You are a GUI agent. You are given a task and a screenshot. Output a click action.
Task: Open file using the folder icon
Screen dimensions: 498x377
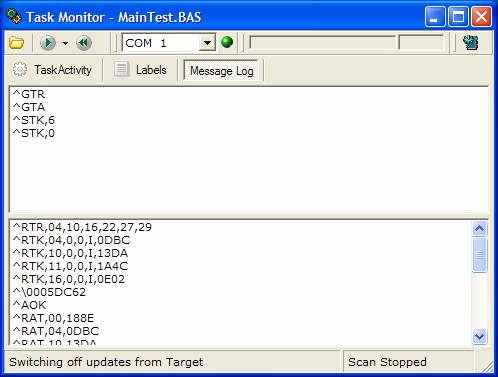pyautogui.click(x=16, y=43)
